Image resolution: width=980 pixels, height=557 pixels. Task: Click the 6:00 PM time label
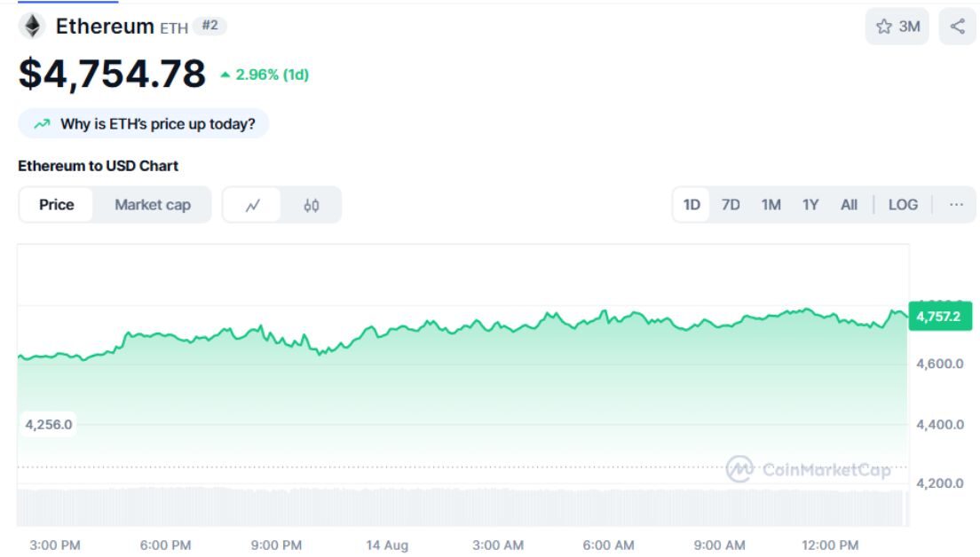point(166,545)
